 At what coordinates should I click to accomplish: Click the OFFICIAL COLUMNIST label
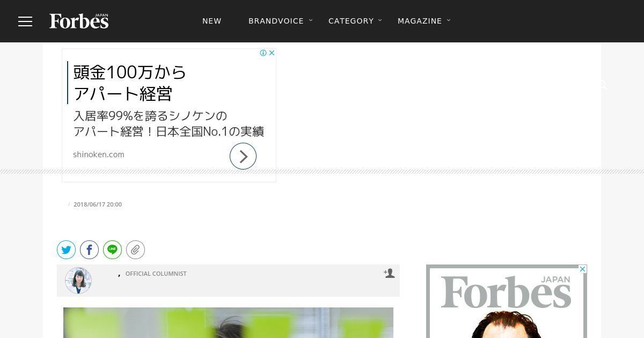click(x=156, y=274)
